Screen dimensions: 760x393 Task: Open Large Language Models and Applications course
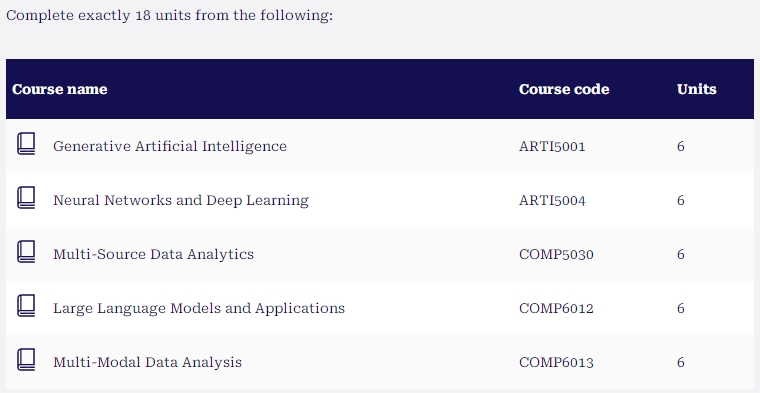(x=199, y=308)
